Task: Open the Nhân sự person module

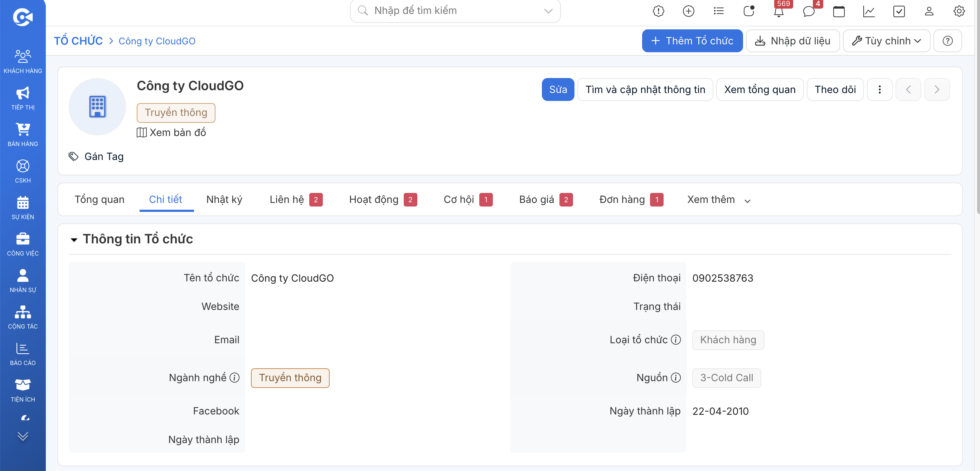Action: click(x=23, y=281)
